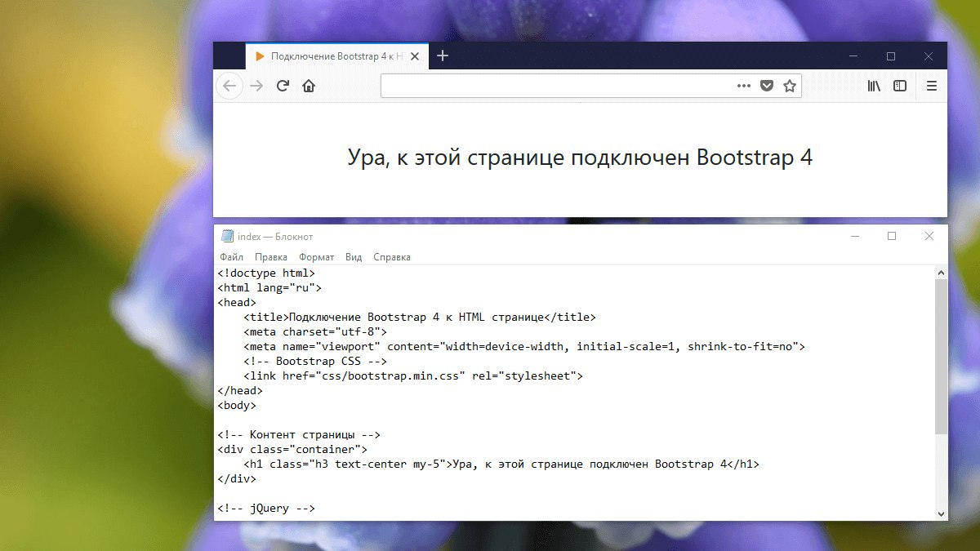Go forward using Firefox forward arrow
The height and width of the screenshot is (551, 980).
[256, 86]
